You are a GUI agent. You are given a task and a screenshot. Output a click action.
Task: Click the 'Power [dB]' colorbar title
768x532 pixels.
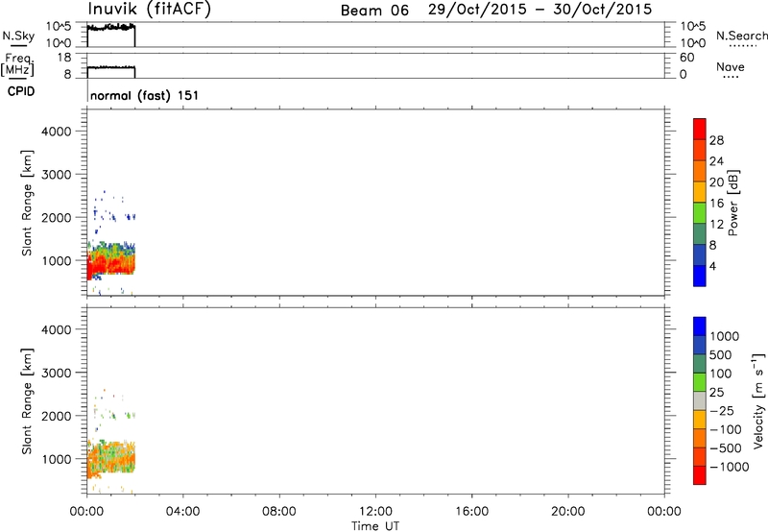click(733, 203)
